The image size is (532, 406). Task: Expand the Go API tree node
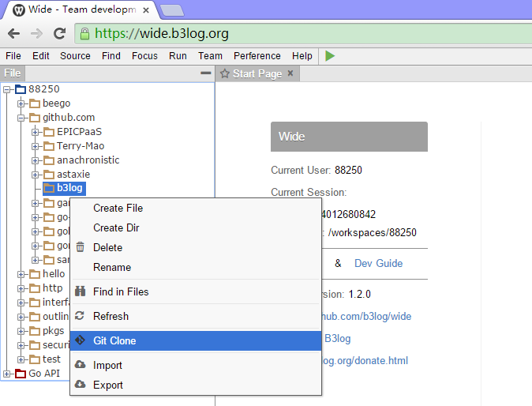[x=7, y=374]
